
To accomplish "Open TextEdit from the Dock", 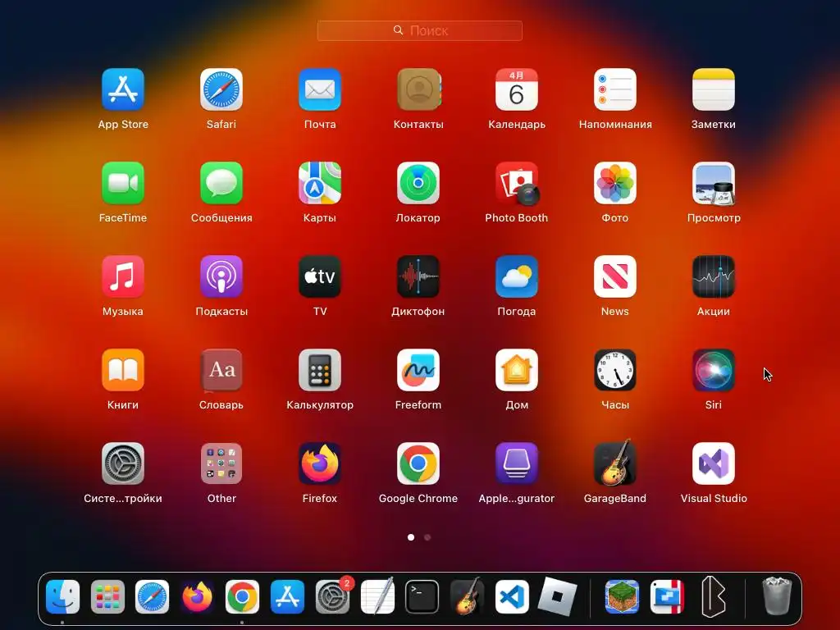I will [377, 596].
